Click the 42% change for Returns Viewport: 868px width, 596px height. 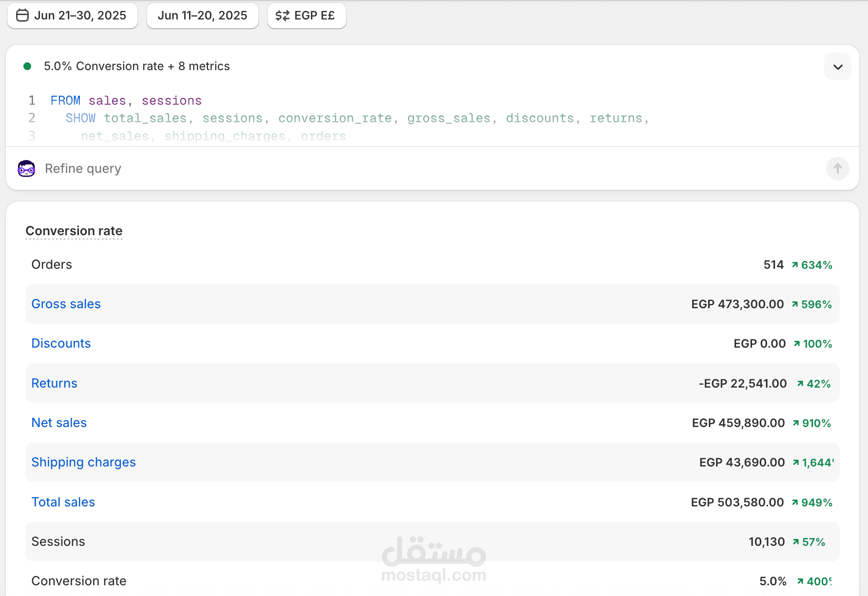(814, 384)
